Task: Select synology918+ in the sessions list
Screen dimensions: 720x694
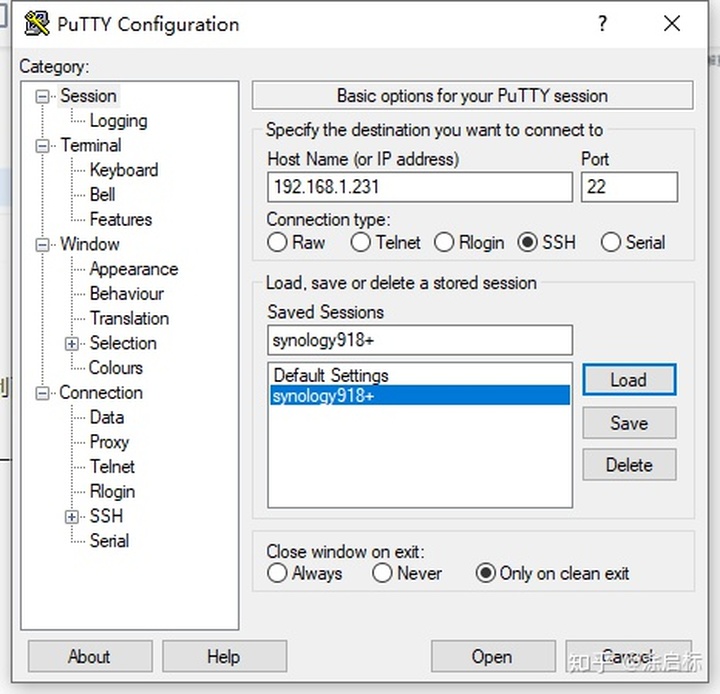Action: (x=420, y=395)
